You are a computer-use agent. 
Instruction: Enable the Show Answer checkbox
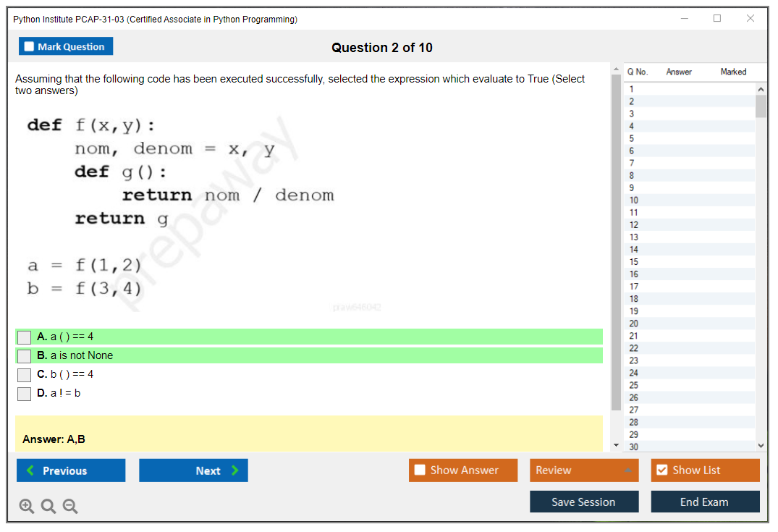coord(420,470)
